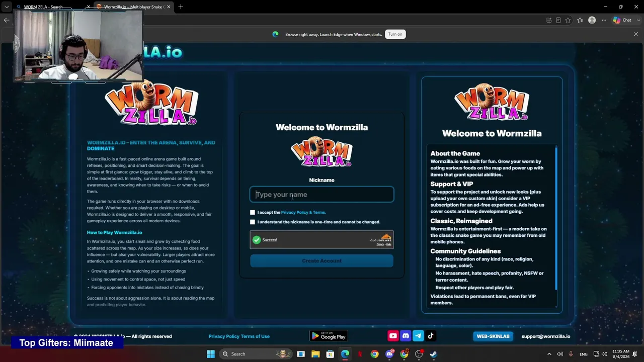Open the tab search dropdown arrow

tap(7, 7)
